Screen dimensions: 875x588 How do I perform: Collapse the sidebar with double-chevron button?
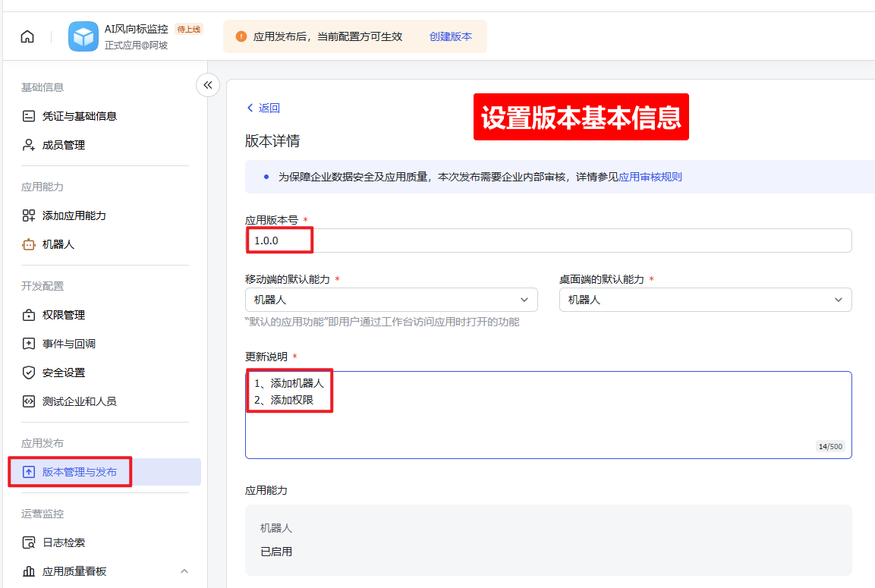click(x=208, y=85)
